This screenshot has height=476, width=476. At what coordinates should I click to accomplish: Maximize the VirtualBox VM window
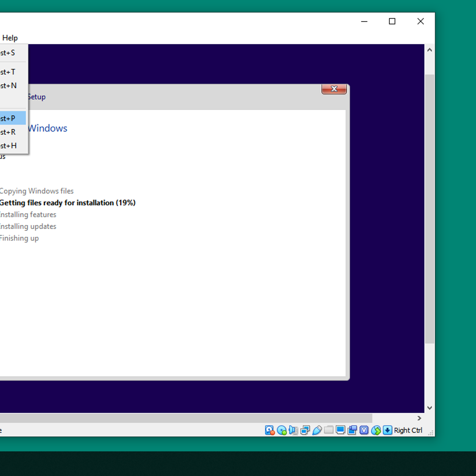[392, 21]
